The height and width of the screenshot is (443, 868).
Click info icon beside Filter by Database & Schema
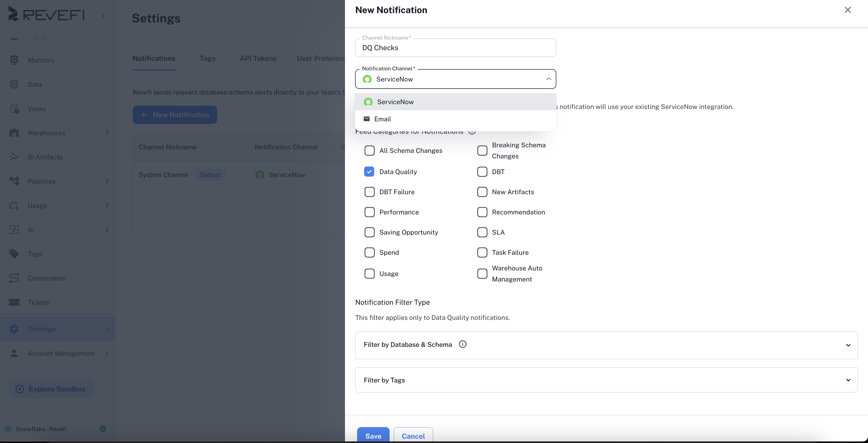click(x=463, y=344)
